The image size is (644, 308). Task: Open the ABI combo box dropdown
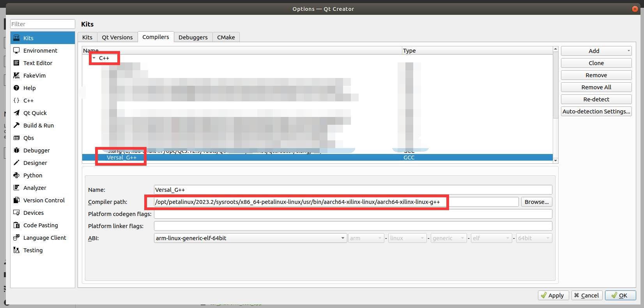tap(250, 238)
